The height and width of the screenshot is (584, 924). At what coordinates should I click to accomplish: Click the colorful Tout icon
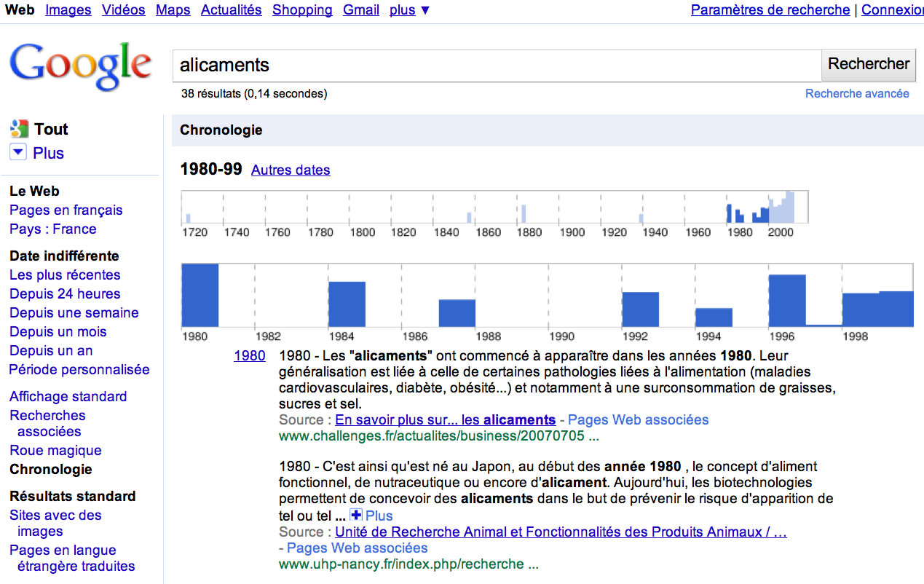tap(19, 130)
